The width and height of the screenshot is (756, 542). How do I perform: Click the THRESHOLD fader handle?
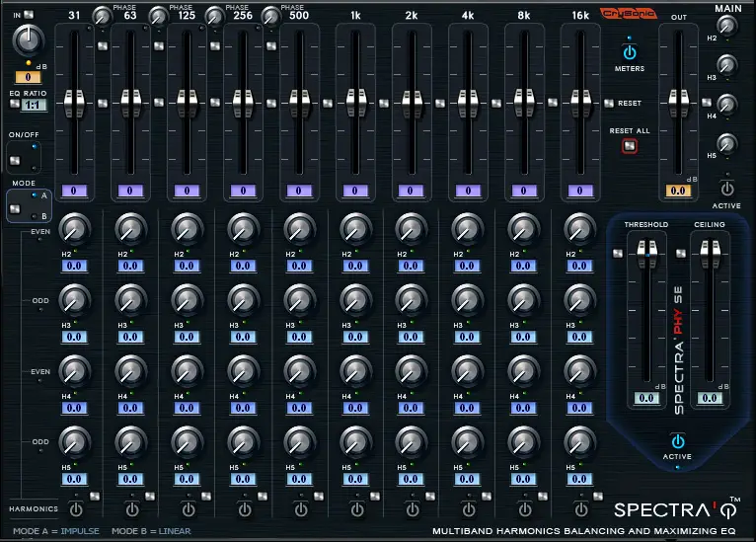coord(647,254)
